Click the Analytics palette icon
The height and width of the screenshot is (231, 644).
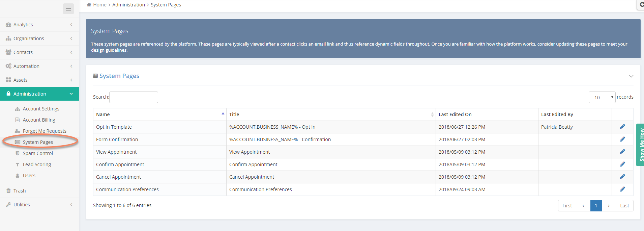tap(8, 25)
